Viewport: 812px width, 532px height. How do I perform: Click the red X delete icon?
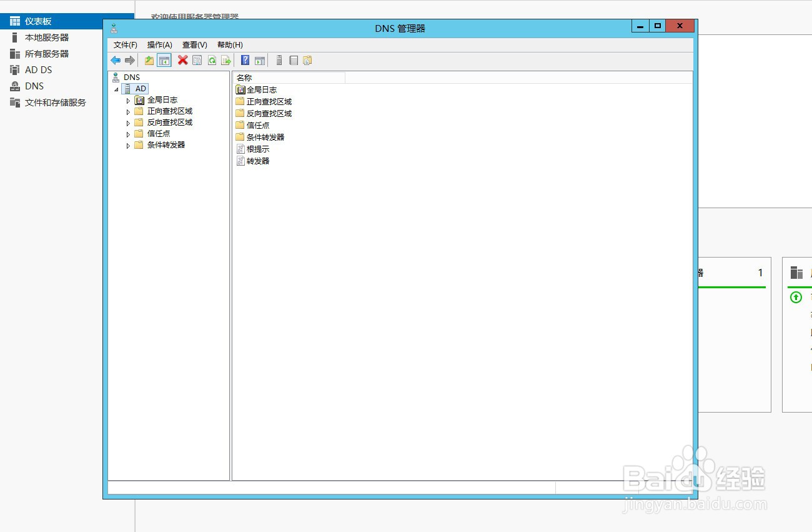click(182, 61)
